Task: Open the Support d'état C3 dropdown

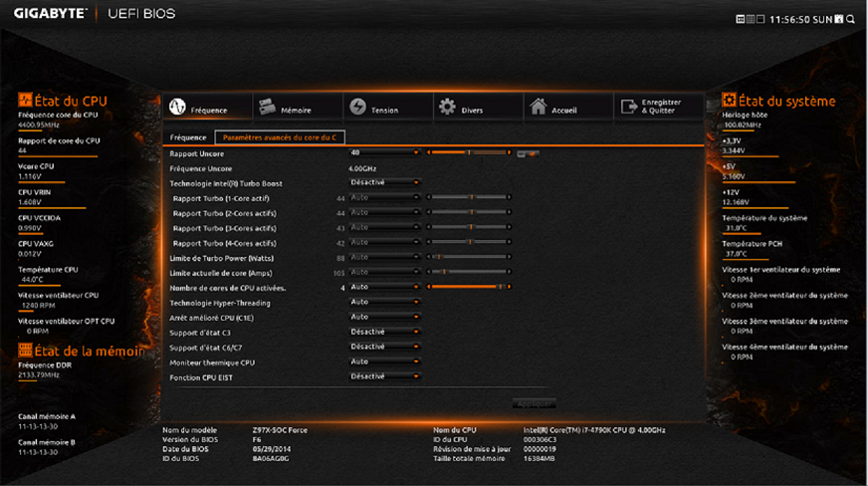Action: [384, 332]
